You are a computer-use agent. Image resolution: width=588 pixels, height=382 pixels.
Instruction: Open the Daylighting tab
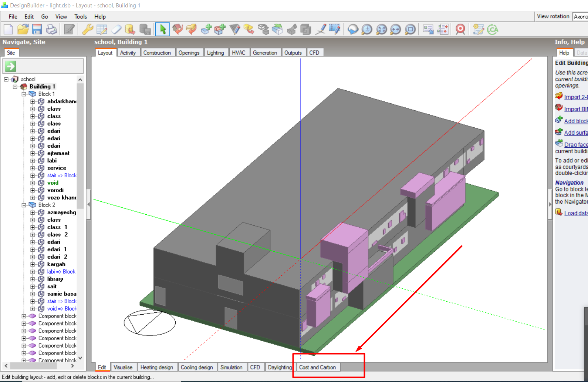pos(280,367)
